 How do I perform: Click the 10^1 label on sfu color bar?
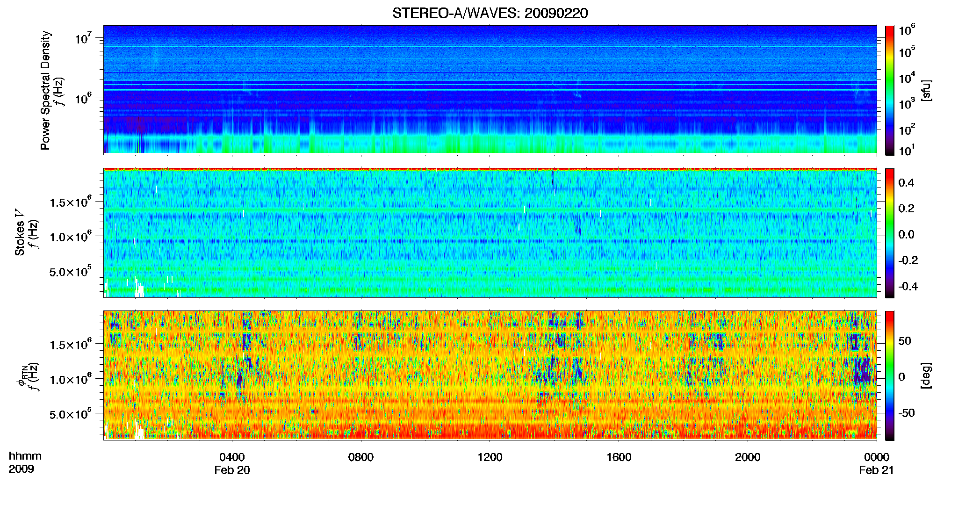click(907, 151)
